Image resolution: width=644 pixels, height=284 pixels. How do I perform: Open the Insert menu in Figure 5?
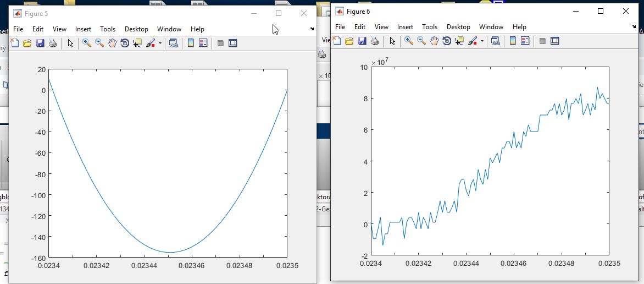pyautogui.click(x=83, y=29)
